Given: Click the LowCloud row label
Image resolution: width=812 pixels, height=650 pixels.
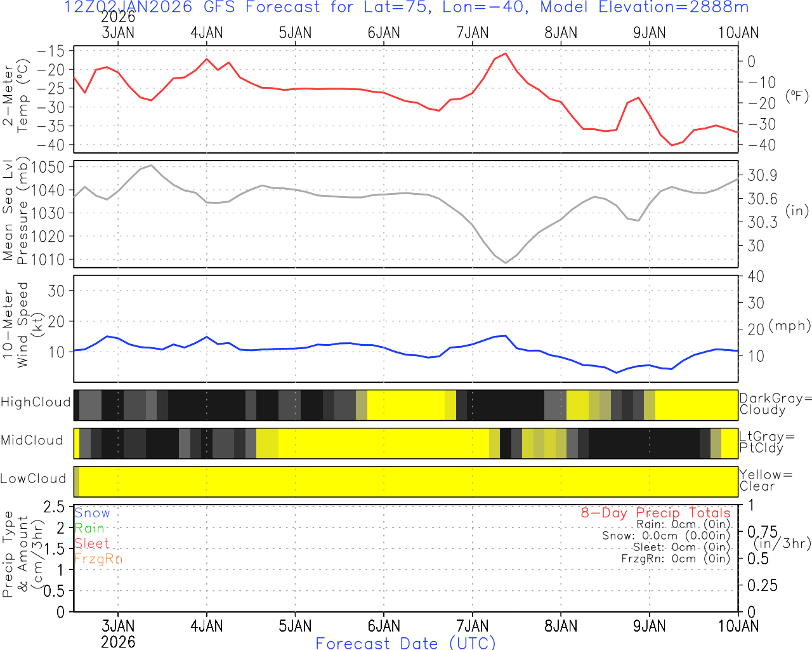Looking at the screenshot, I should click(33, 479).
